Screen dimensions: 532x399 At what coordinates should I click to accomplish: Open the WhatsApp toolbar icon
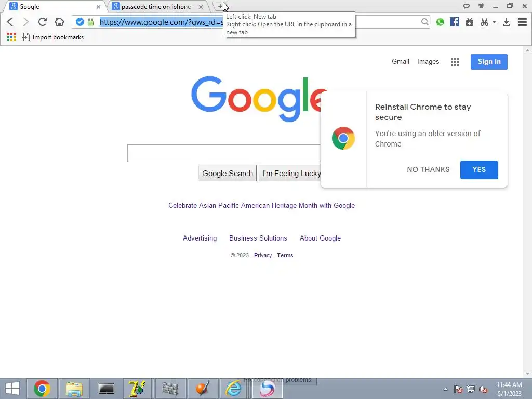tap(440, 22)
